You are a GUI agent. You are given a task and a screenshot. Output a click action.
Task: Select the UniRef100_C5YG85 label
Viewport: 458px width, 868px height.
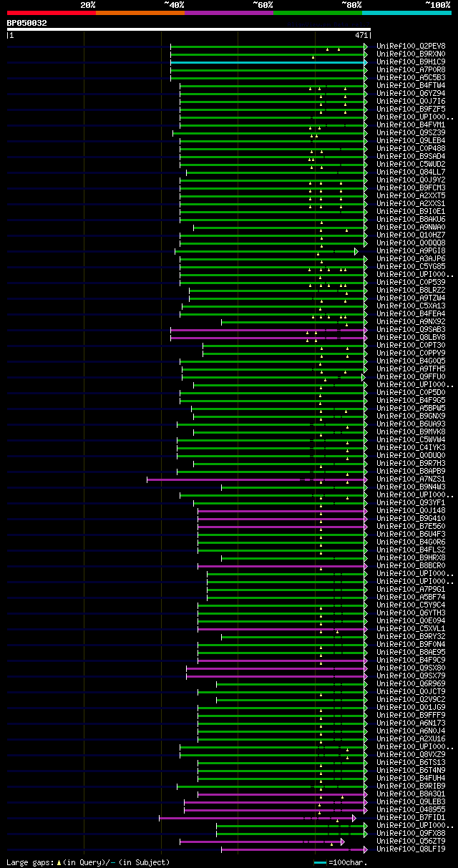[x=411, y=267]
